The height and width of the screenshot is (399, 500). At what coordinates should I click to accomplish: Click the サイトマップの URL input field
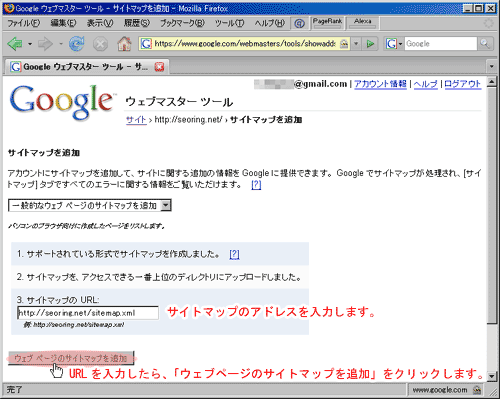click(x=88, y=313)
